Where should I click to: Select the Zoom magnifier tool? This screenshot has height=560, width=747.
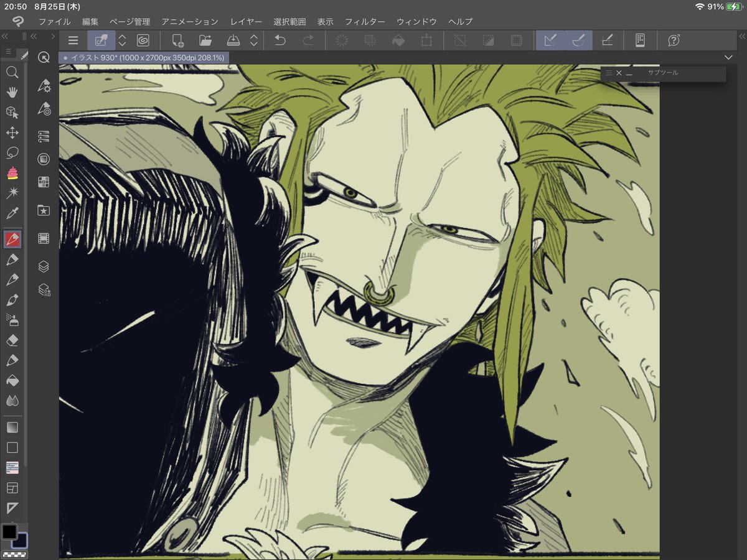click(12, 72)
